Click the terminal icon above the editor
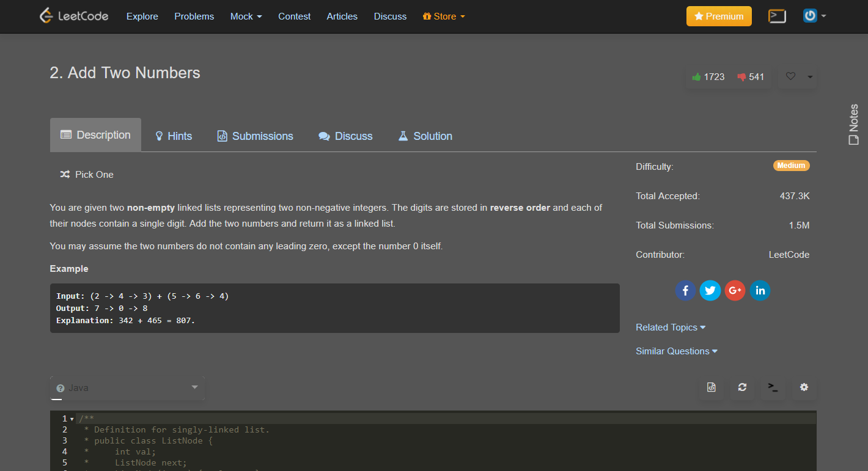868x471 pixels. pos(773,387)
